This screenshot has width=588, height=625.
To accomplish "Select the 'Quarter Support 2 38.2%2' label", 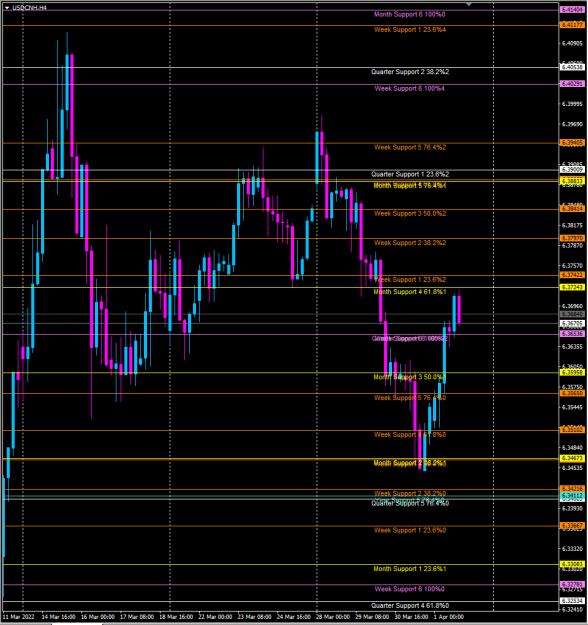I will coord(410,72).
